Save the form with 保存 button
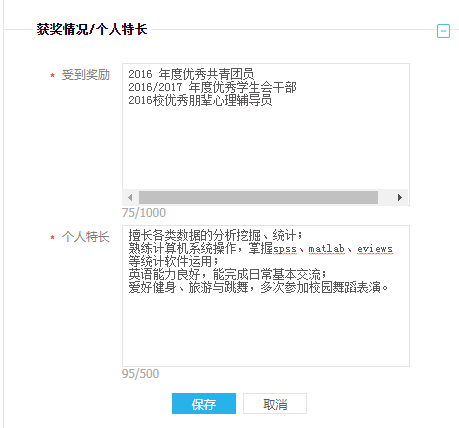459x428 pixels. coord(204,404)
